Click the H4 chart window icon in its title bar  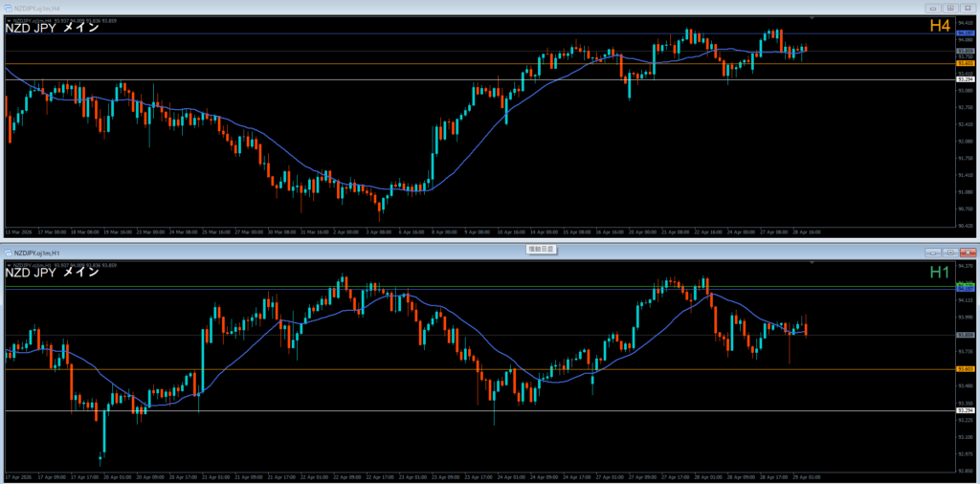(x=7, y=7)
